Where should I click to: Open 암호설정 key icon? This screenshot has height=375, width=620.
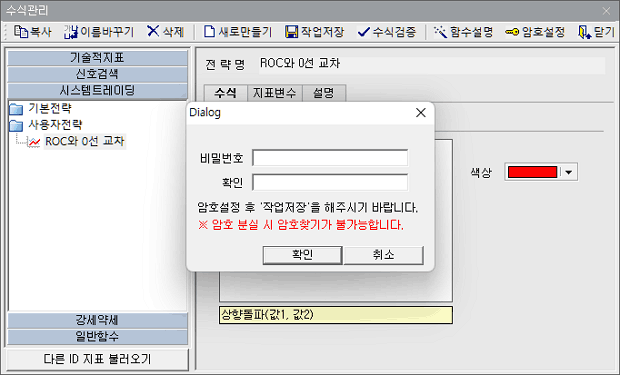(x=512, y=32)
